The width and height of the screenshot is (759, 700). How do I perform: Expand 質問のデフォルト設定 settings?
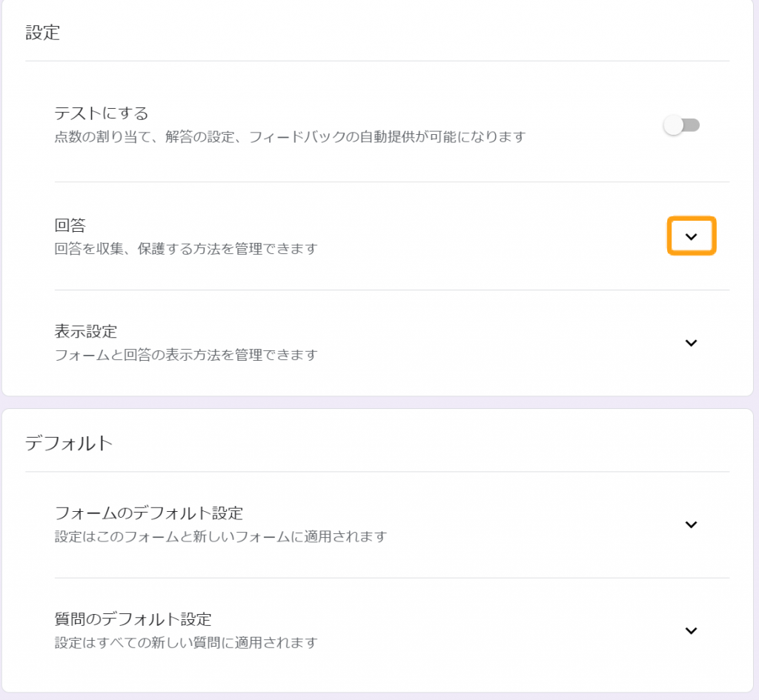pyautogui.click(x=692, y=630)
